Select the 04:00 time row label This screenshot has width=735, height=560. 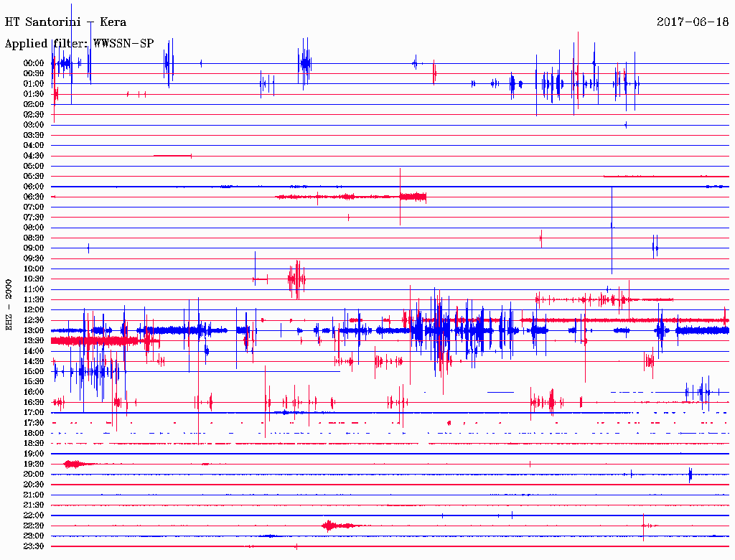(34, 146)
